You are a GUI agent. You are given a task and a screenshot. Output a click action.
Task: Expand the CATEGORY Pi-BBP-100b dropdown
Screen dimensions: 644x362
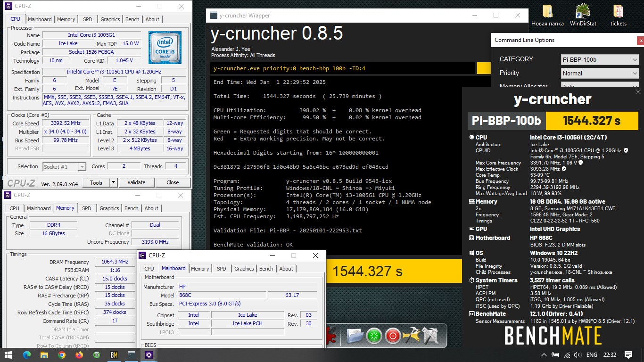[600, 59]
